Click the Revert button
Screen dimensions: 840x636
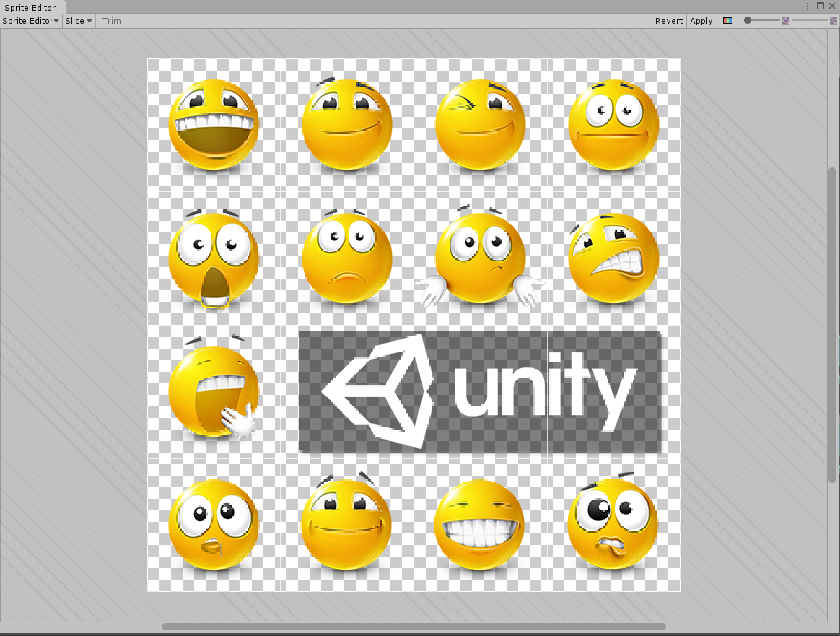click(x=668, y=21)
